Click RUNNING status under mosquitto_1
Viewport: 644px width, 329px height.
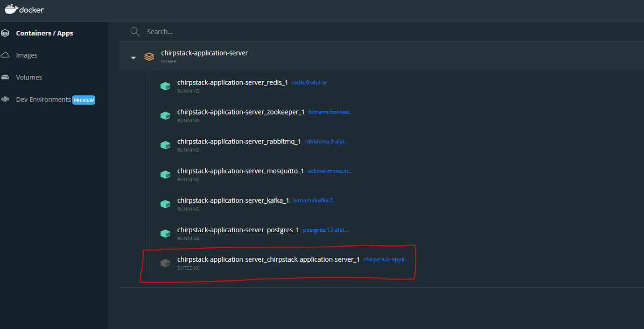pyautogui.click(x=188, y=179)
